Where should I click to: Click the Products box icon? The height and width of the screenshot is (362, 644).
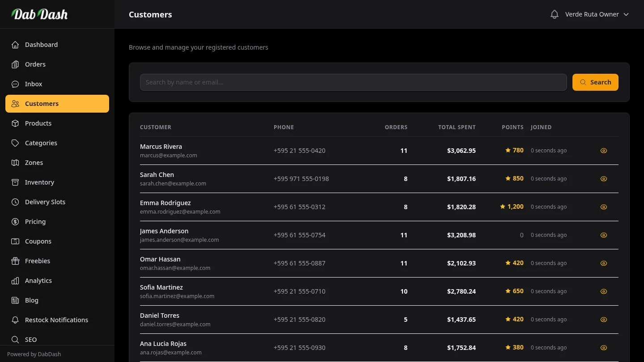[15, 123]
